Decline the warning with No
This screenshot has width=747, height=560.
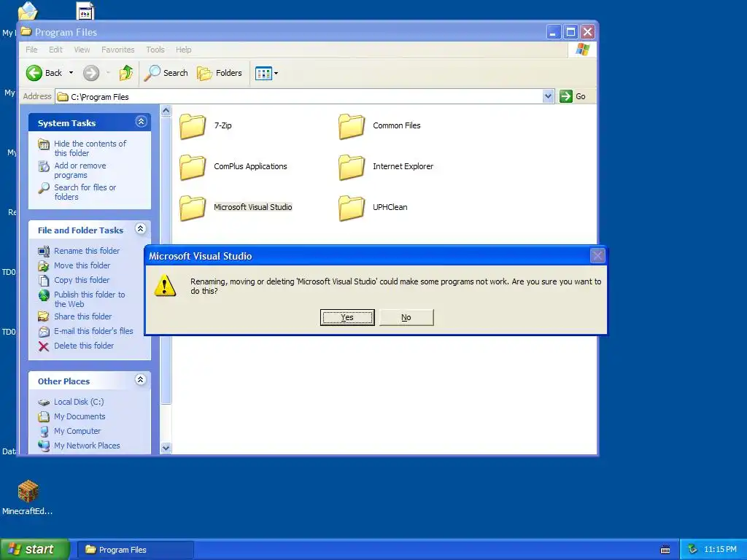coord(406,317)
